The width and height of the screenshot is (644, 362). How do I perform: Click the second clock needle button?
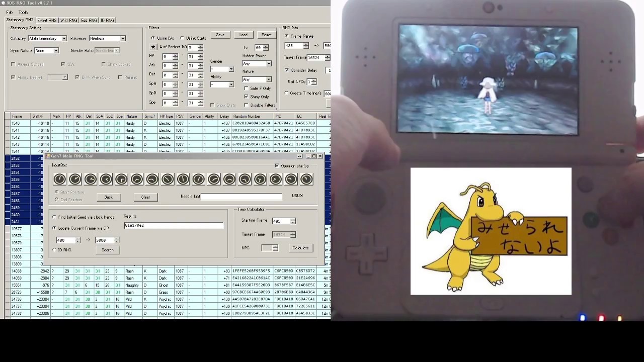coord(75,179)
